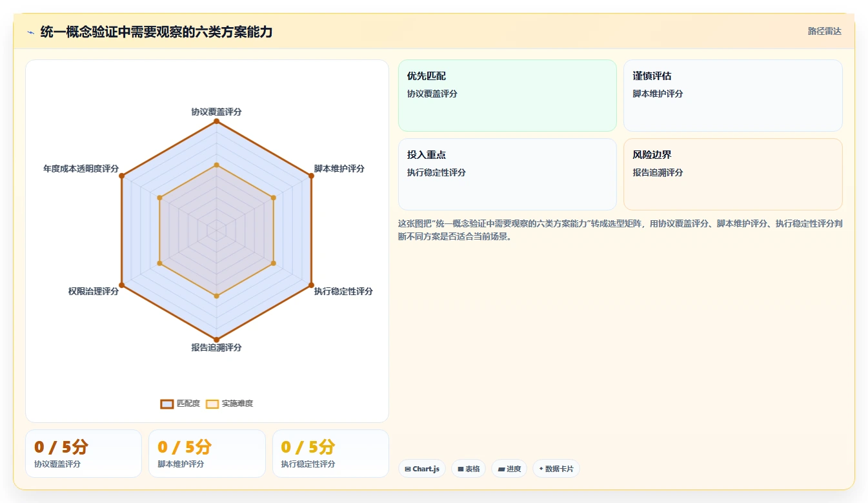Click the 表格 tag
The image size is (868, 503).
(x=469, y=469)
